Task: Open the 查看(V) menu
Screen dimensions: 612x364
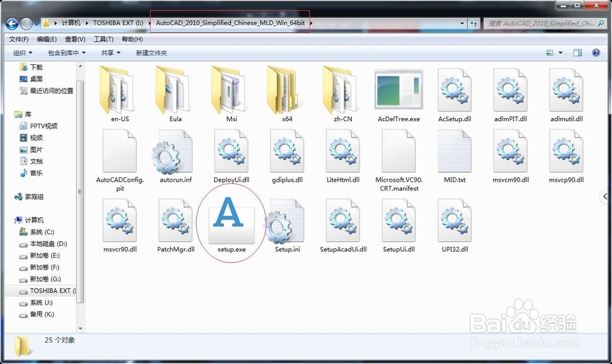Action: [75, 39]
